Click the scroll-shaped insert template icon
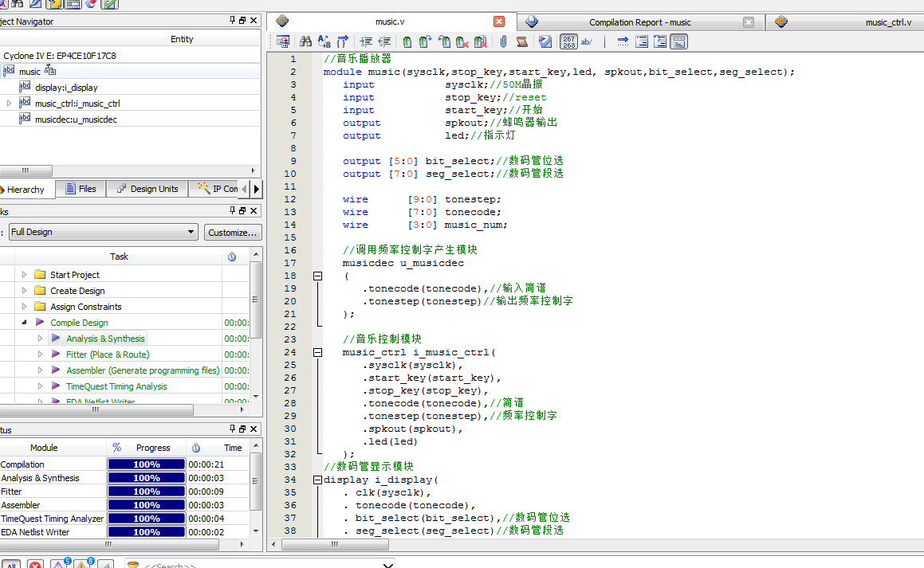The width and height of the screenshot is (924, 568). [x=521, y=41]
